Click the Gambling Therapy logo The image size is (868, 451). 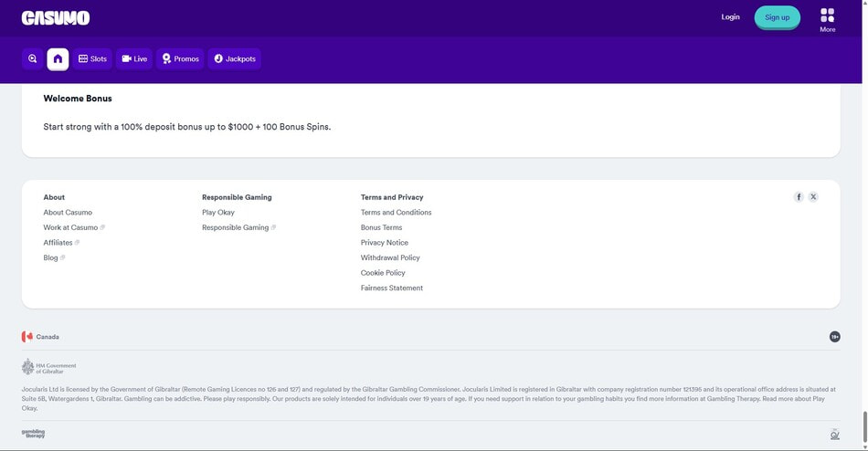33,434
